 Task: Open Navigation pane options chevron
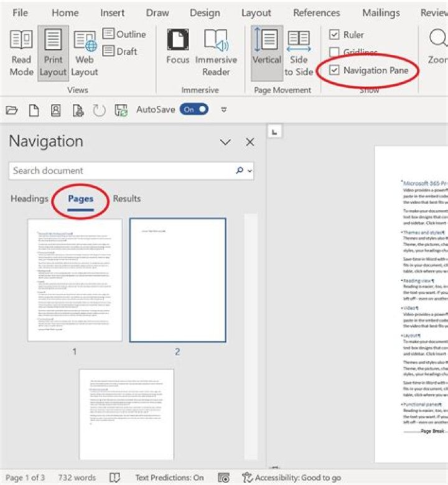pos(226,143)
